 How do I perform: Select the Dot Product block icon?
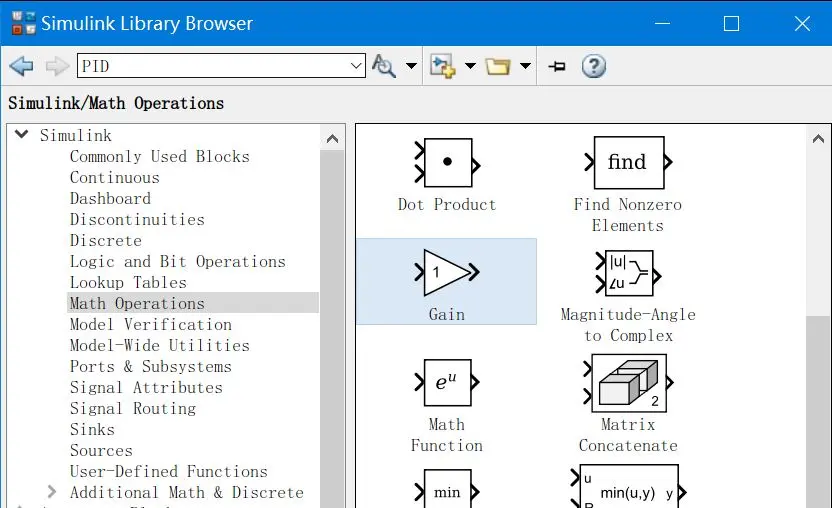point(447,163)
